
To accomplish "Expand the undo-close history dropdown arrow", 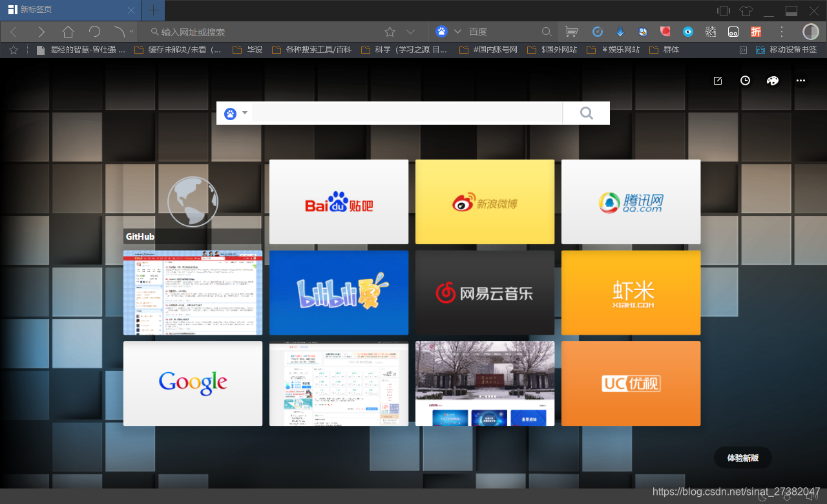I will tap(132, 31).
